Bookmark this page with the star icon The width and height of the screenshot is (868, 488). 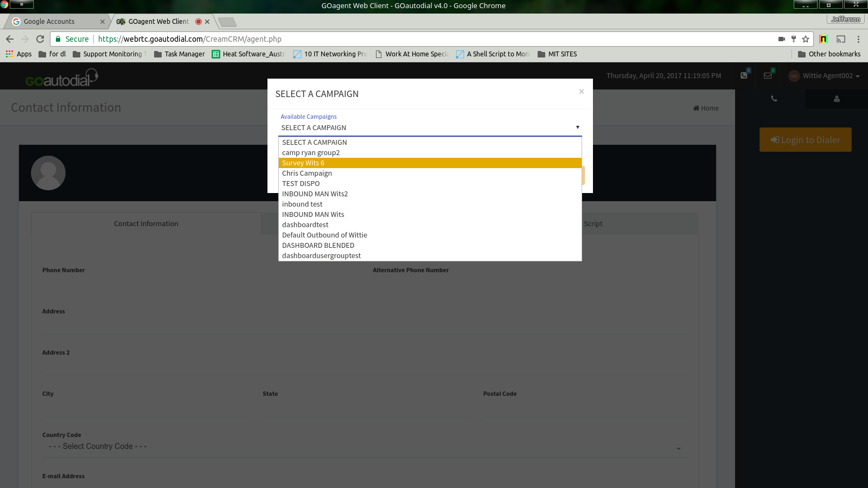click(x=806, y=39)
